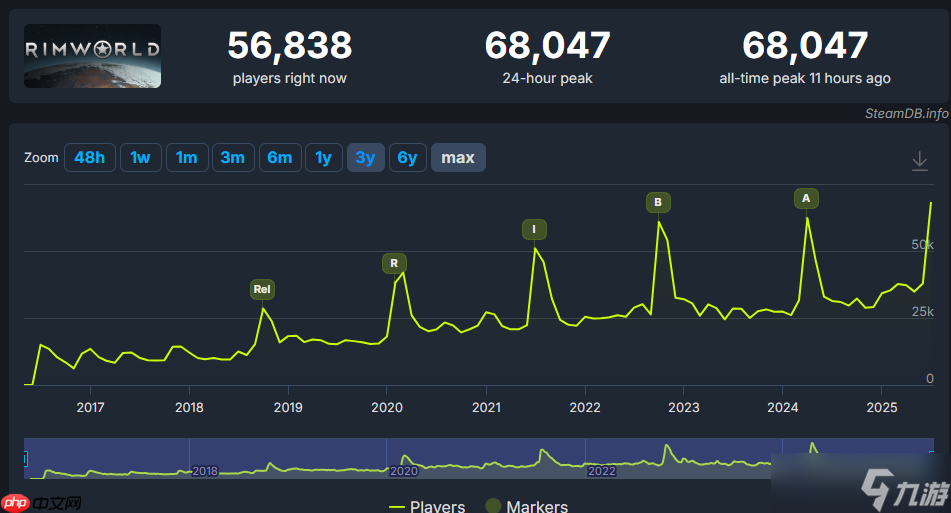The height and width of the screenshot is (513, 951).
Task: Click the RimWorld game thumbnail
Action: point(93,56)
